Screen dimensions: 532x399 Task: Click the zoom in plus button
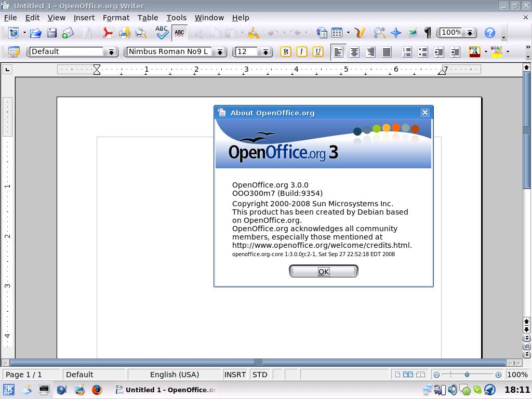pos(498,375)
